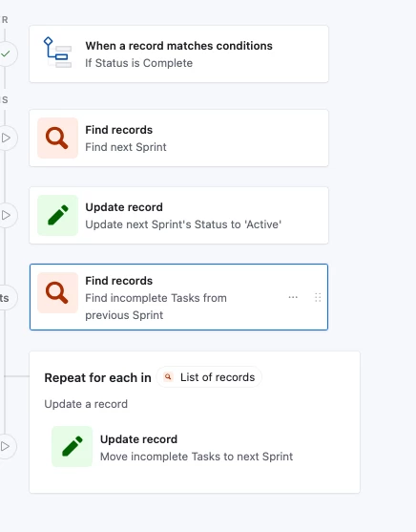Click the Update a record loop description

tap(86, 404)
